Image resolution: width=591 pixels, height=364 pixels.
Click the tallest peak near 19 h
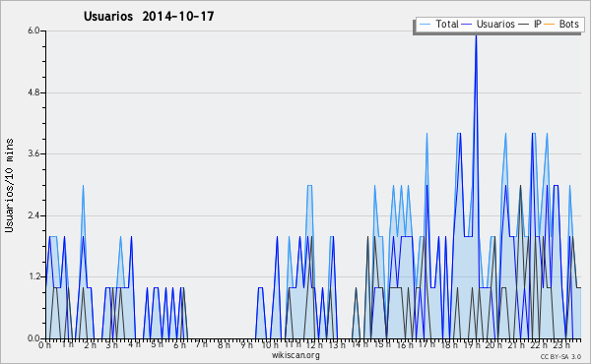(476, 36)
